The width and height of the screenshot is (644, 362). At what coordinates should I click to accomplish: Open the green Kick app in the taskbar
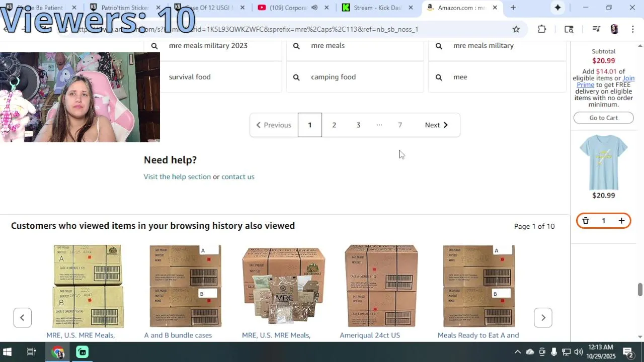82,352
